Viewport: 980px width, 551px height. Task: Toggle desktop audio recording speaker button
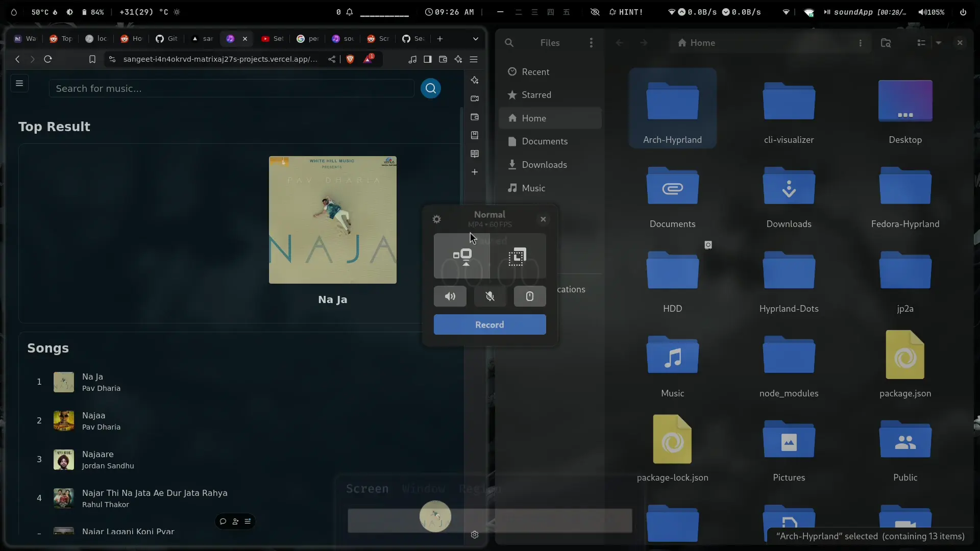[x=450, y=296]
